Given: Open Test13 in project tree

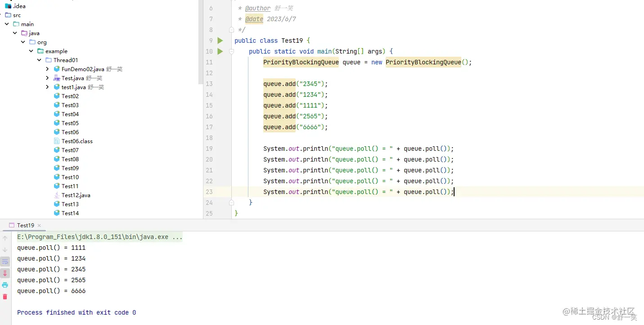Looking at the screenshot, I should 70,204.
